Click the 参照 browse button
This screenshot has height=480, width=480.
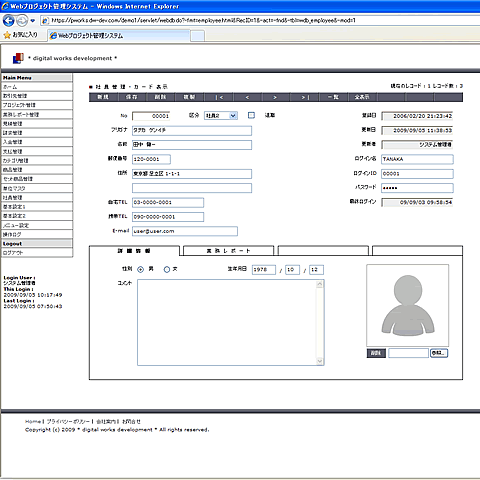tap(439, 353)
